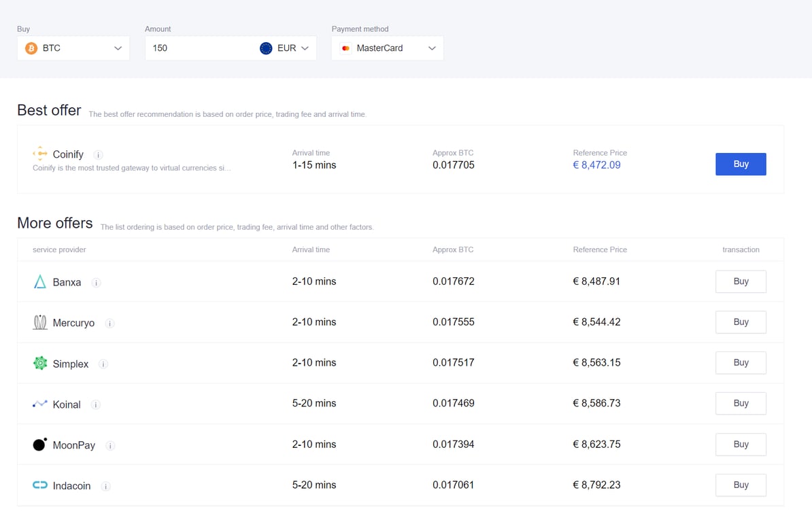Click the info icon next to Banxa
Viewport: 812px width, 522px height.
point(97,283)
